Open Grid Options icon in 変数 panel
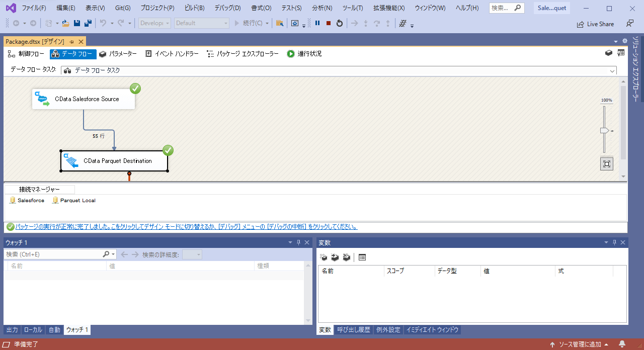 362,257
